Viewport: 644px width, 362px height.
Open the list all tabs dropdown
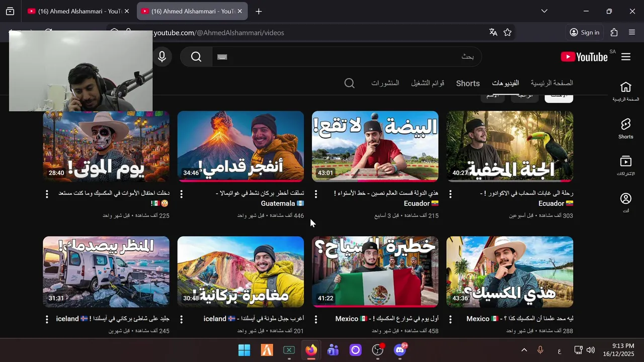click(544, 11)
